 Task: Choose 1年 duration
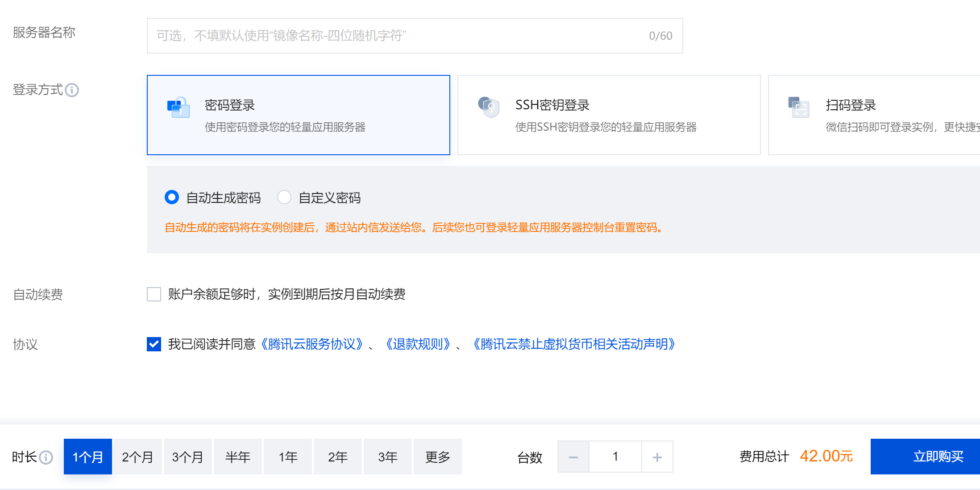pyautogui.click(x=288, y=457)
